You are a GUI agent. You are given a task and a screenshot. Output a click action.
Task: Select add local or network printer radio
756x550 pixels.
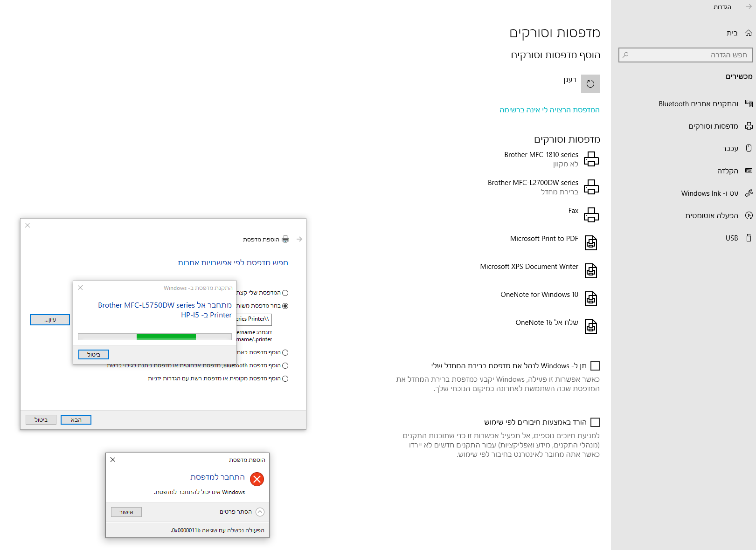285,379
